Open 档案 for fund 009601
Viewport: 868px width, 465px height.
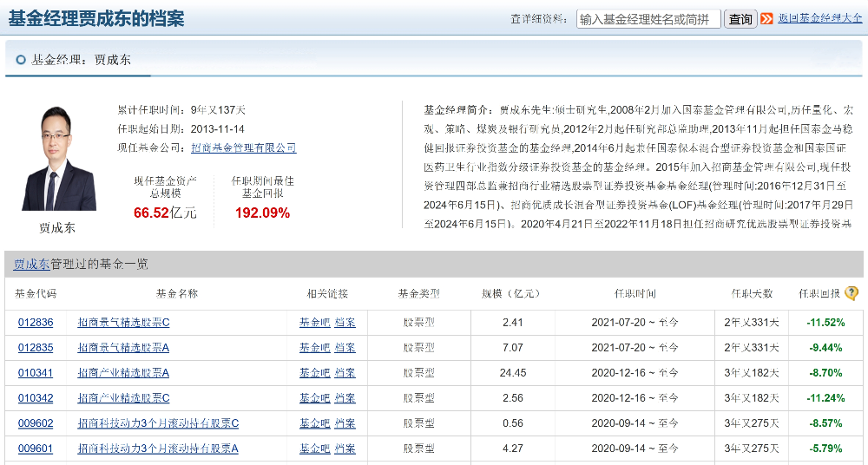(x=345, y=449)
